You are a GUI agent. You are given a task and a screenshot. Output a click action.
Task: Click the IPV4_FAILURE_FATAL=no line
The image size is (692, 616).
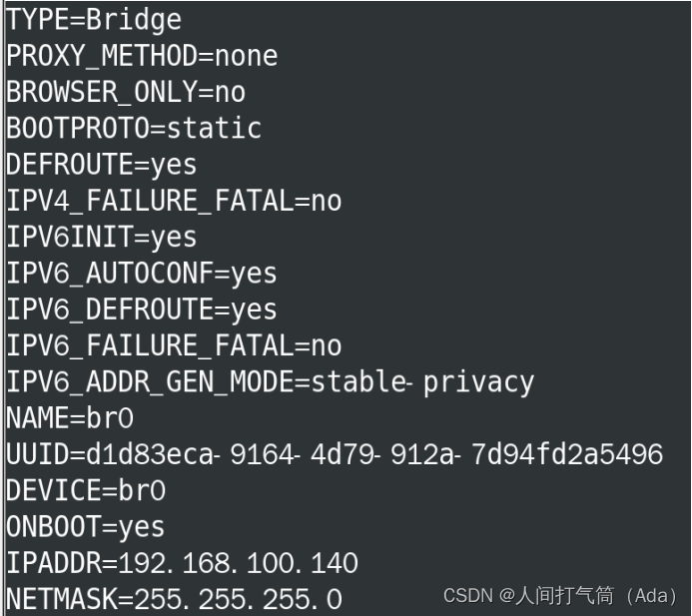point(174,201)
